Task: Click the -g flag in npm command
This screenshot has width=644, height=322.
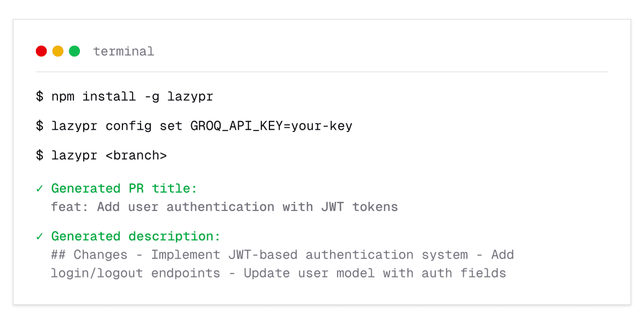Action: [151, 97]
